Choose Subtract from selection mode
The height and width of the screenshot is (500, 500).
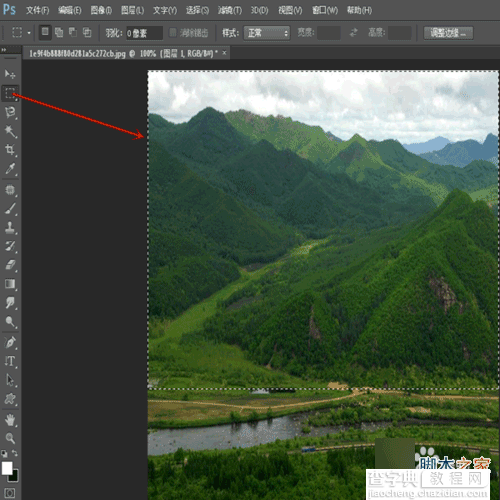[x=73, y=32]
